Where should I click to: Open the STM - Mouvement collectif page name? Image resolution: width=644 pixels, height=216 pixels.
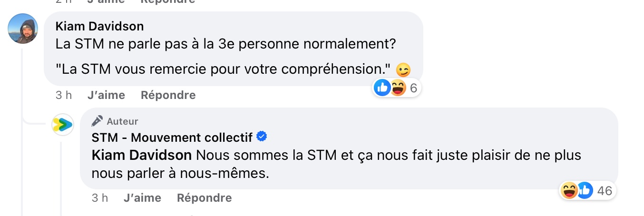pyautogui.click(x=172, y=138)
